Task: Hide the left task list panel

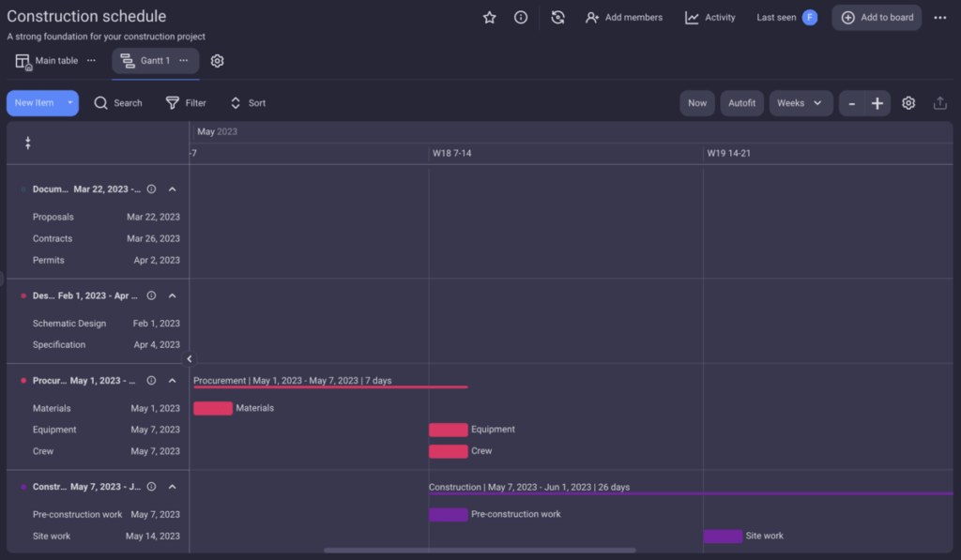Action: coord(189,359)
